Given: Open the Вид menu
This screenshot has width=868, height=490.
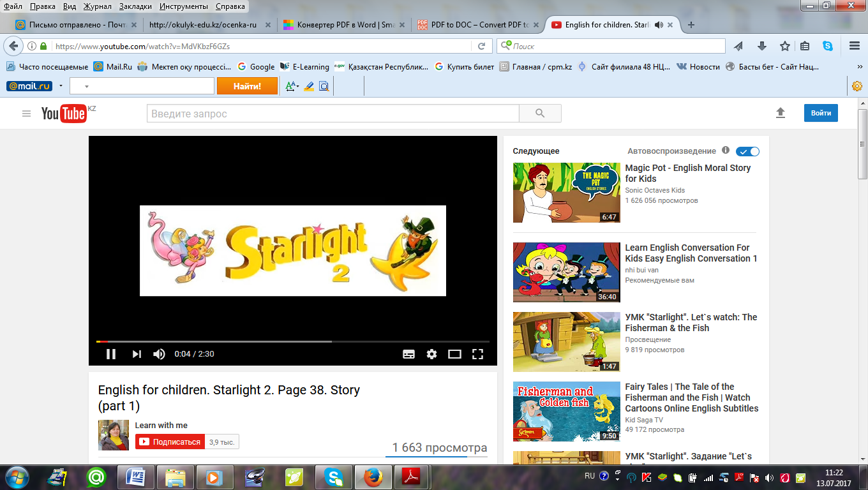Looking at the screenshot, I should click(x=70, y=6).
